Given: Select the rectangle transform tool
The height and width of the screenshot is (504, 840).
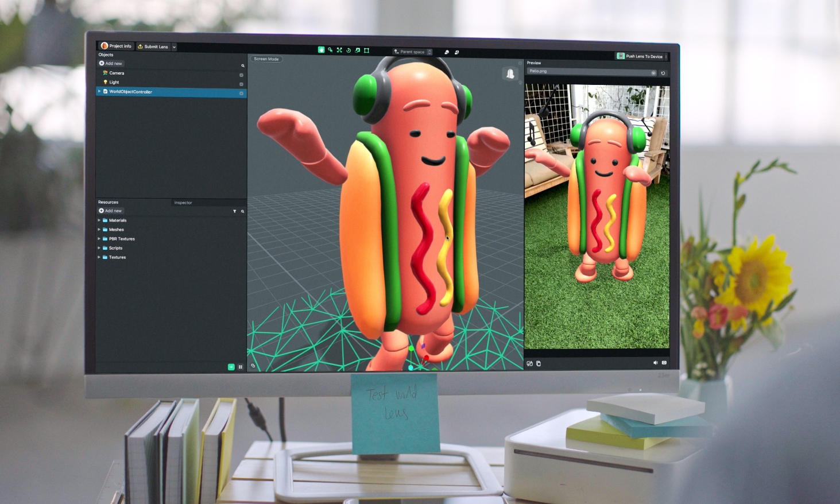Looking at the screenshot, I should point(366,51).
